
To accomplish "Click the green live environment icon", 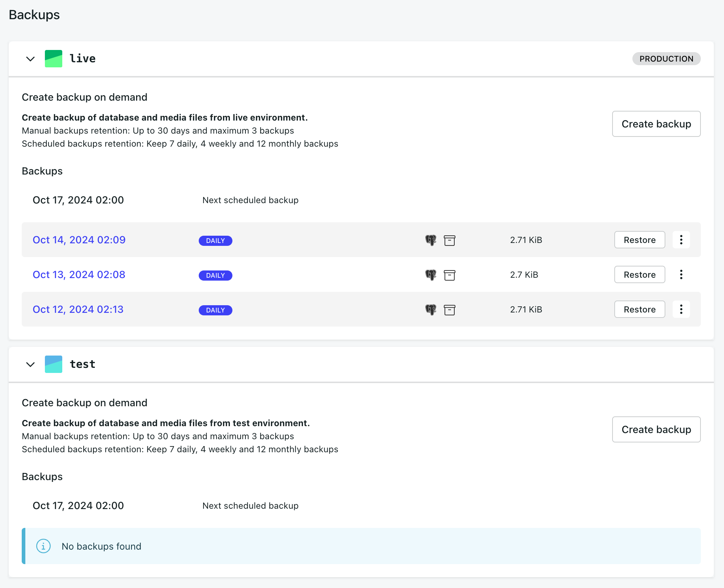I will (x=54, y=59).
